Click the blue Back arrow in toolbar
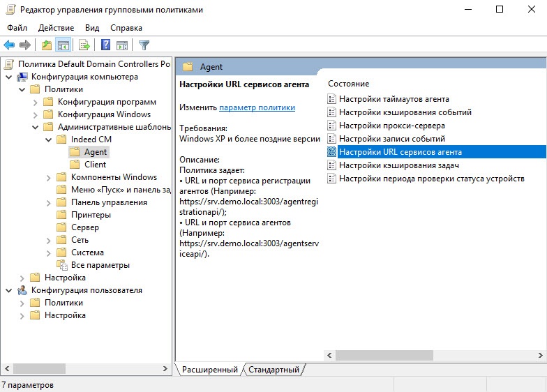The image size is (547, 392). click(10, 45)
